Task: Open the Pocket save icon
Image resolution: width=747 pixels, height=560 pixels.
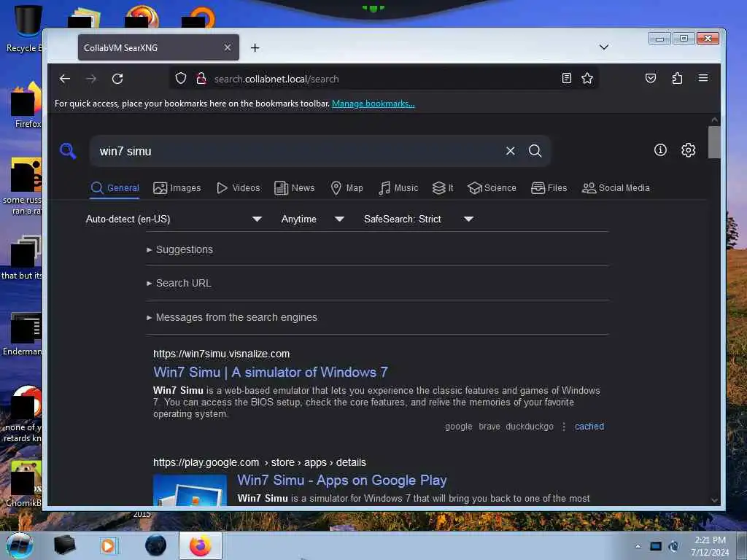Action: [651, 78]
